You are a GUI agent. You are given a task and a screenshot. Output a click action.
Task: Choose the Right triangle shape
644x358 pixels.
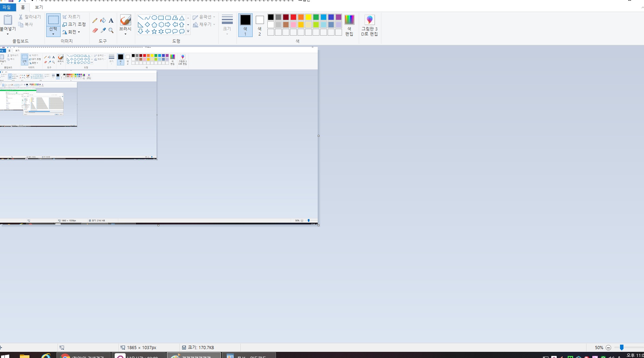pos(141,25)
